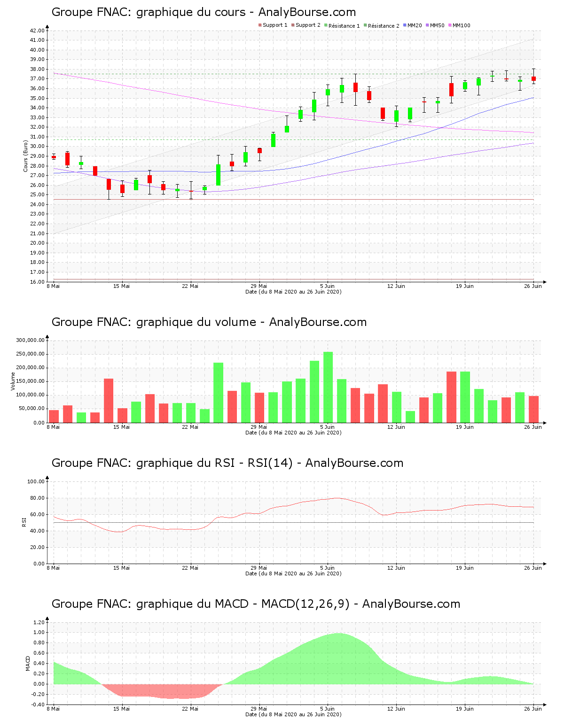This screenshot has width=564, height=728.
Task: Click '26 Juin' date on price chart axis
Action: coord(533,286)
